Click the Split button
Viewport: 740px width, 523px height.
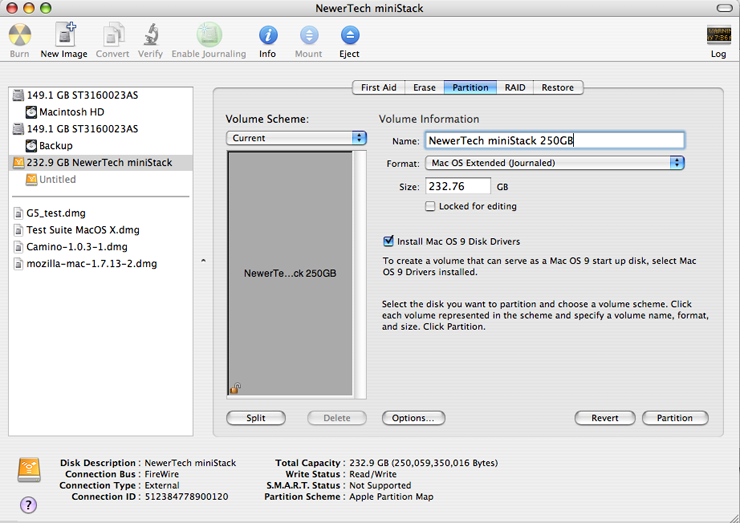[256, 418]
